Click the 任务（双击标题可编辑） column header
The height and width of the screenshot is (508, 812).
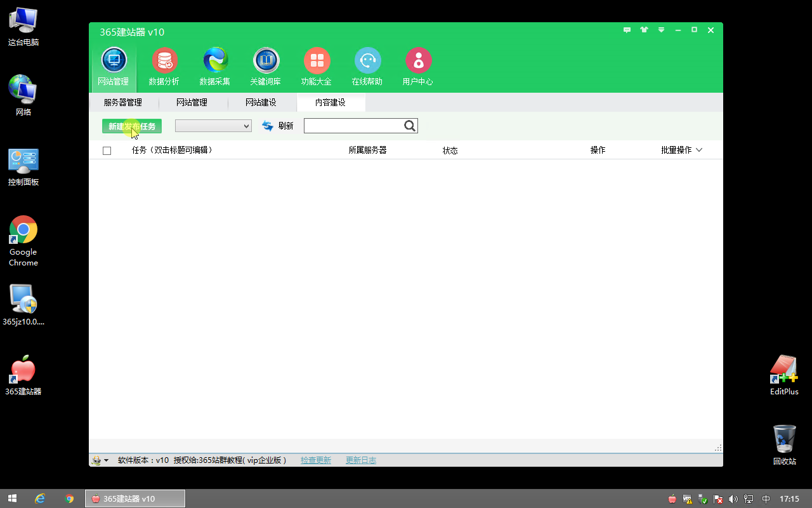(172, 150)
